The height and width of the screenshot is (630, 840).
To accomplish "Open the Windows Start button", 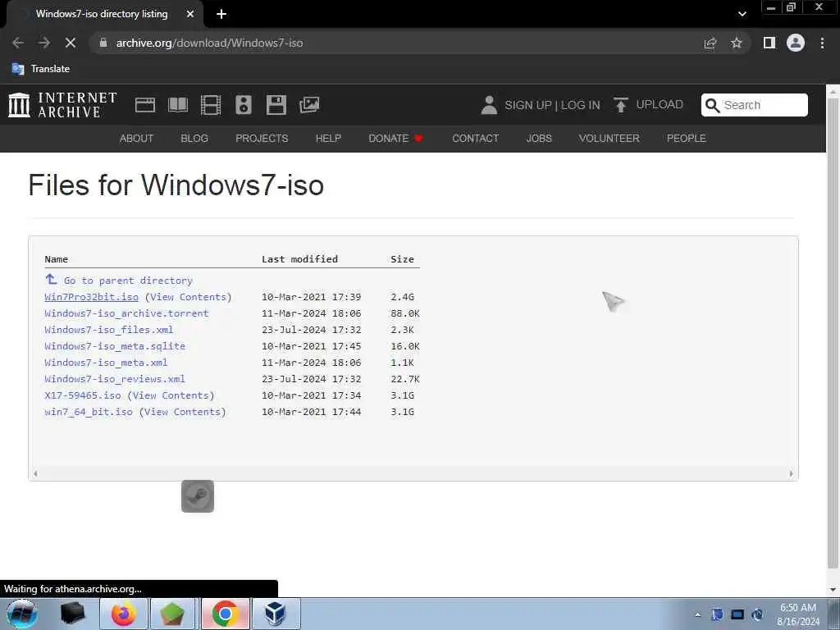I will (22, 614).
